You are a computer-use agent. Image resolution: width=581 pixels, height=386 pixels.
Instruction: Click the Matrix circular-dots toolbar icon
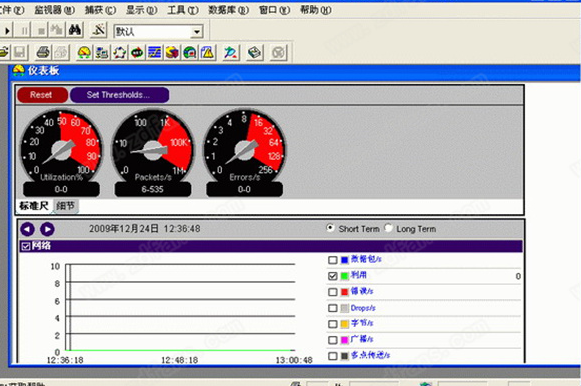119,53
